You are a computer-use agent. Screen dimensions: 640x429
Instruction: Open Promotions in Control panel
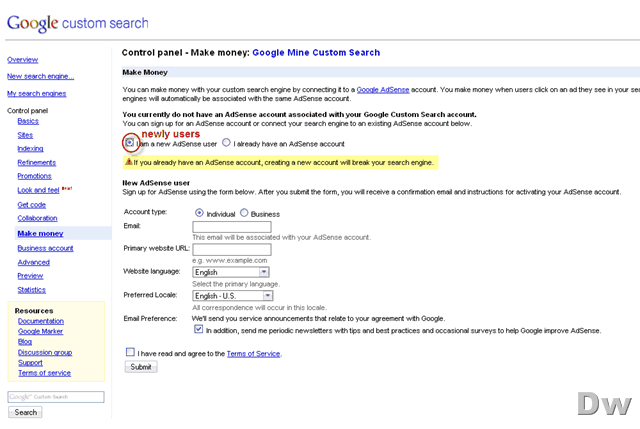coord(34,176)
